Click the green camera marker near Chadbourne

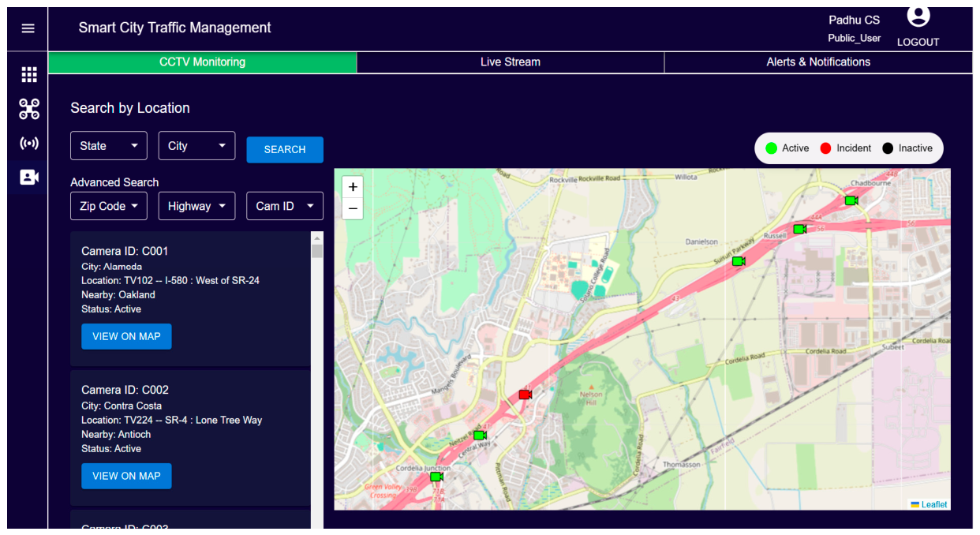851,200
